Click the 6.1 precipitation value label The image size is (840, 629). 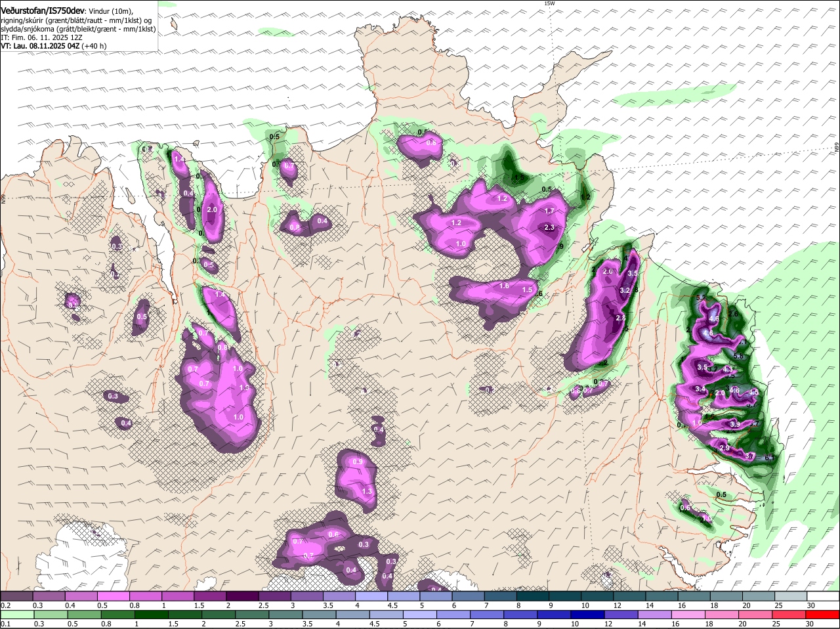(x=770, y=458)
